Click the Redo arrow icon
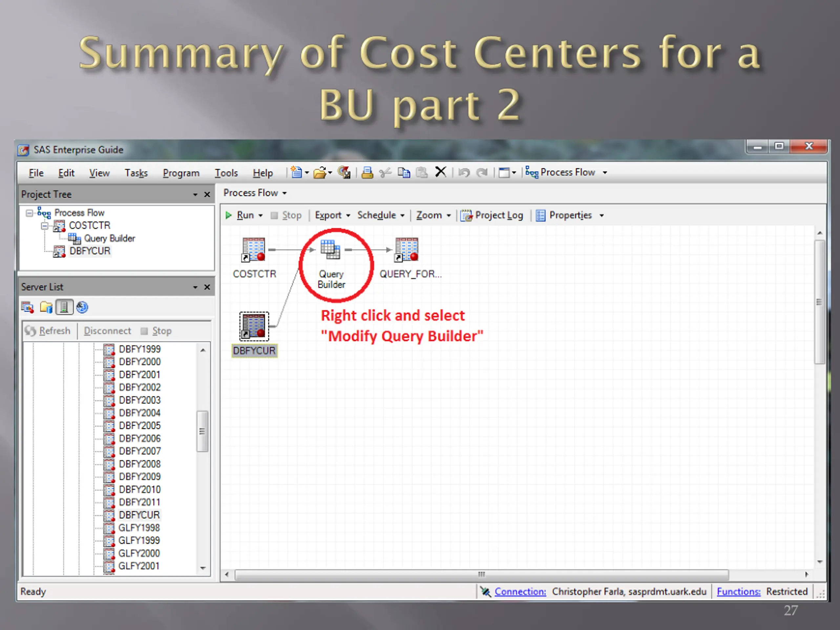 point(482,173)
